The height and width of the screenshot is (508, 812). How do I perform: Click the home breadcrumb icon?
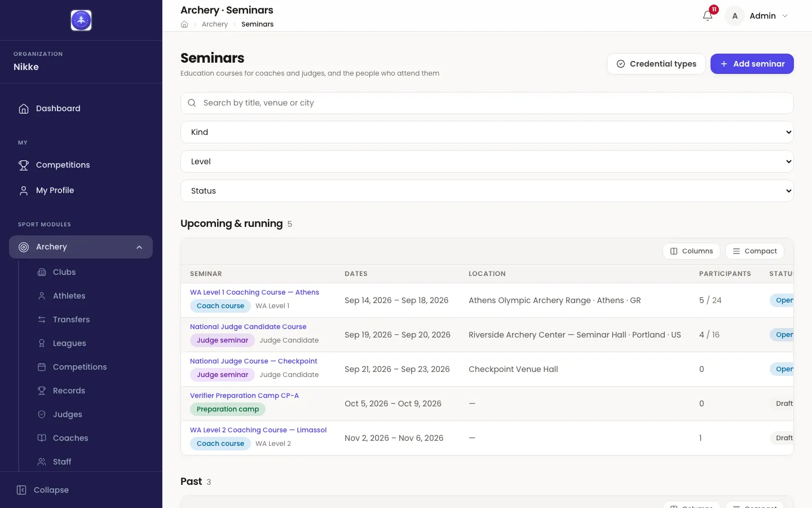coord(184,24)
